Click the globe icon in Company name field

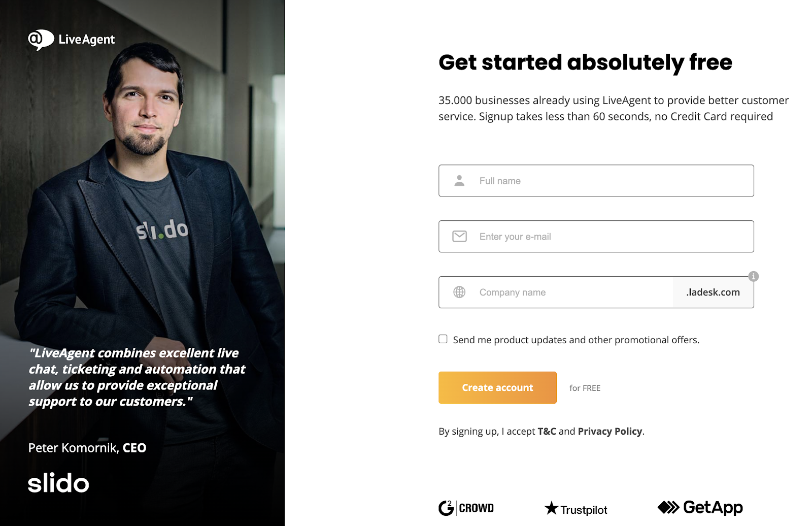click(x=459, y=292)
